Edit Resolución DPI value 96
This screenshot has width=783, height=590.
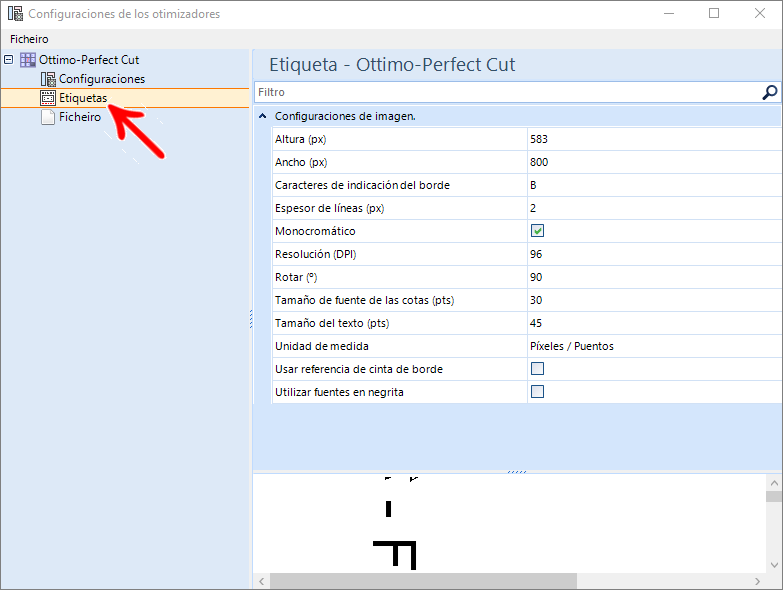coord(655,254)
